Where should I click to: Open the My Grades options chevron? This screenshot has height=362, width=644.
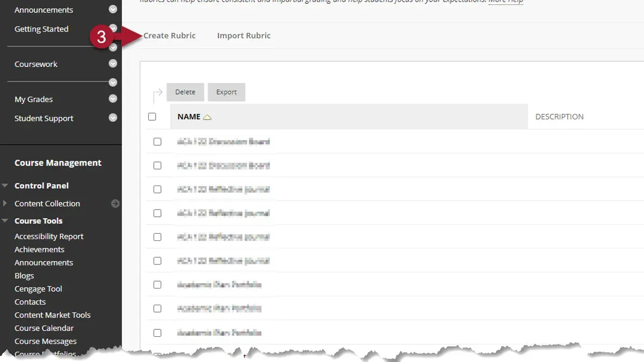point(113,99)
